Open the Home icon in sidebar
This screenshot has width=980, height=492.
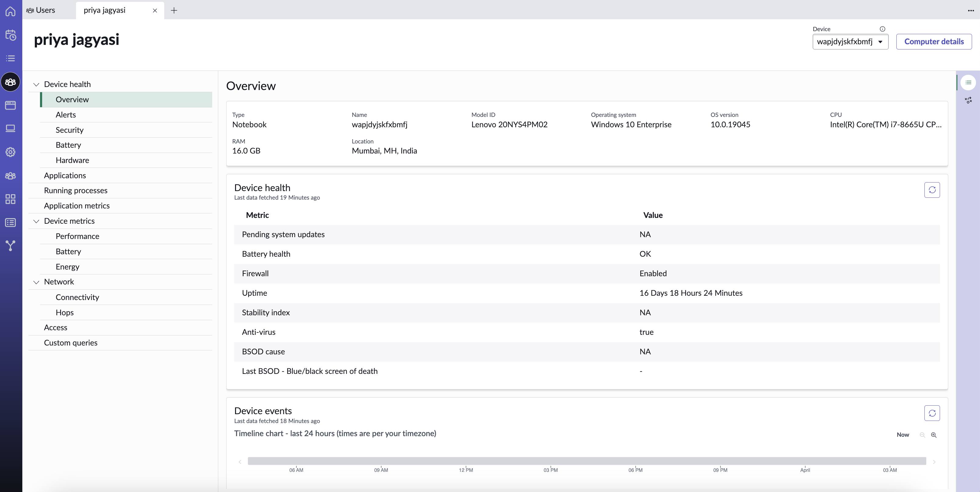coord(11,11)
